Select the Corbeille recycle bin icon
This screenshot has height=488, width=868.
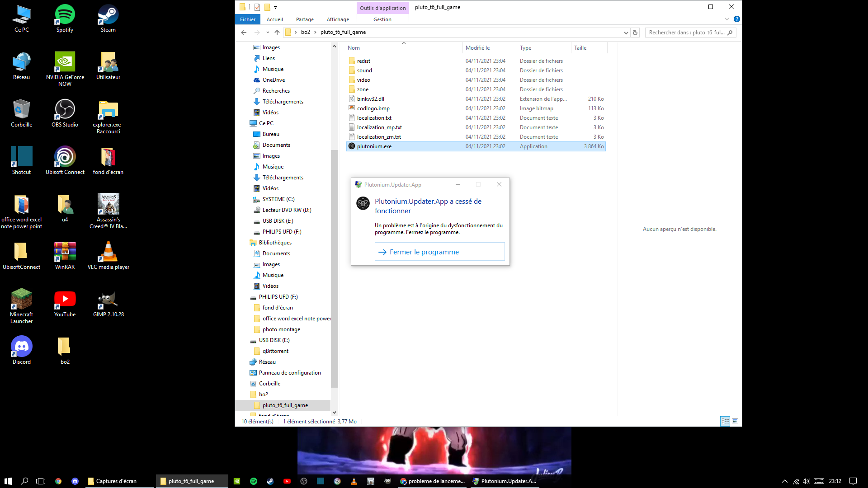[x=21, y=113]
